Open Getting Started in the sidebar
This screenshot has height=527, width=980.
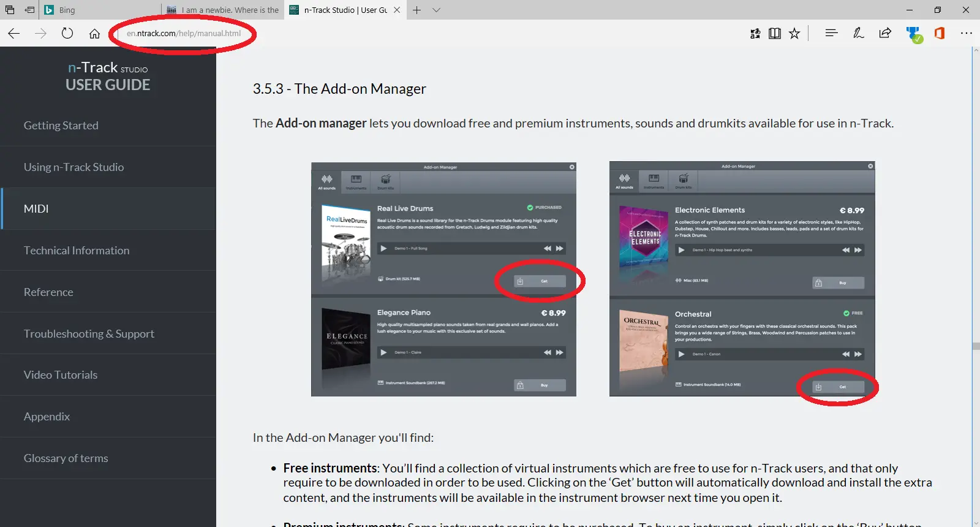click(61, 126)
